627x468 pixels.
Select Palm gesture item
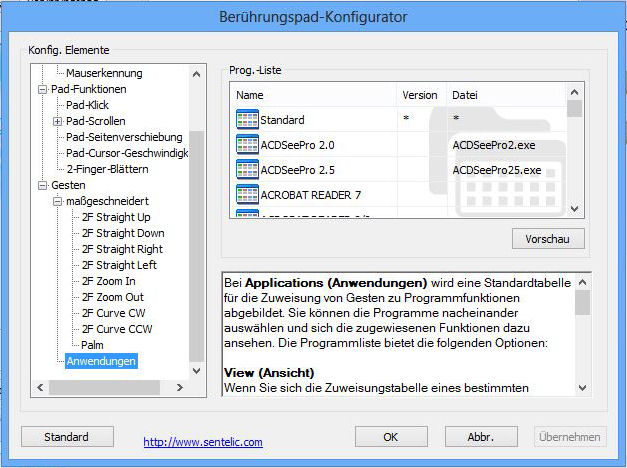[92, 345]
